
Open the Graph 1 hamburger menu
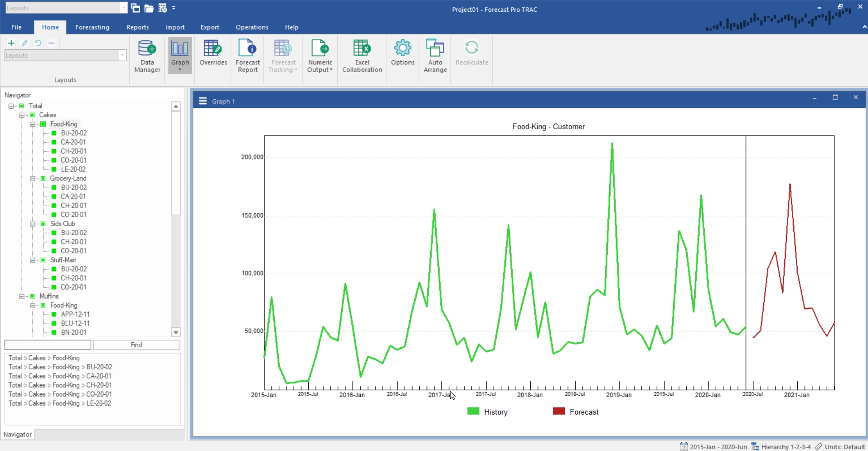[203, 101]
